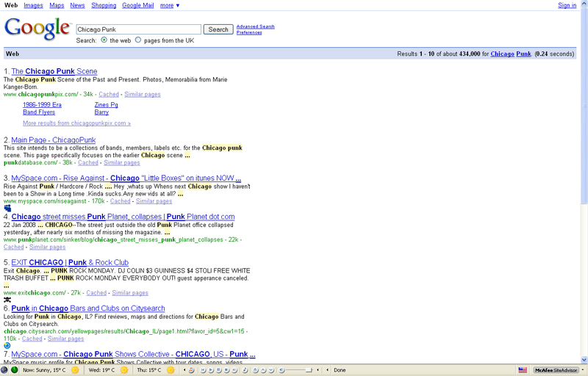Screen dimensions: 588x376
Task: Click the previous track button in status bar
Action: tap(203, 370)
